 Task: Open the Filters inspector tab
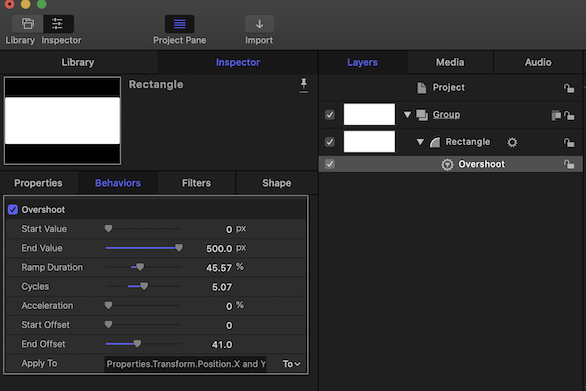click(x=196, y=183)
